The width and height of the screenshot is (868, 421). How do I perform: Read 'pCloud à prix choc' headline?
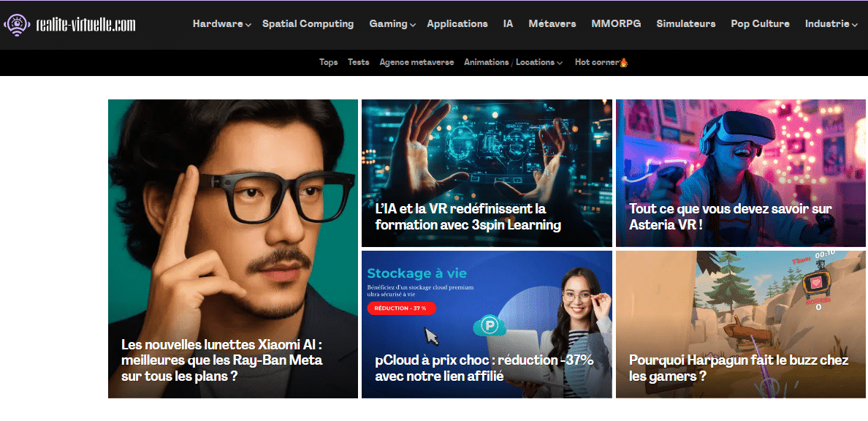[x=484, y=368]
